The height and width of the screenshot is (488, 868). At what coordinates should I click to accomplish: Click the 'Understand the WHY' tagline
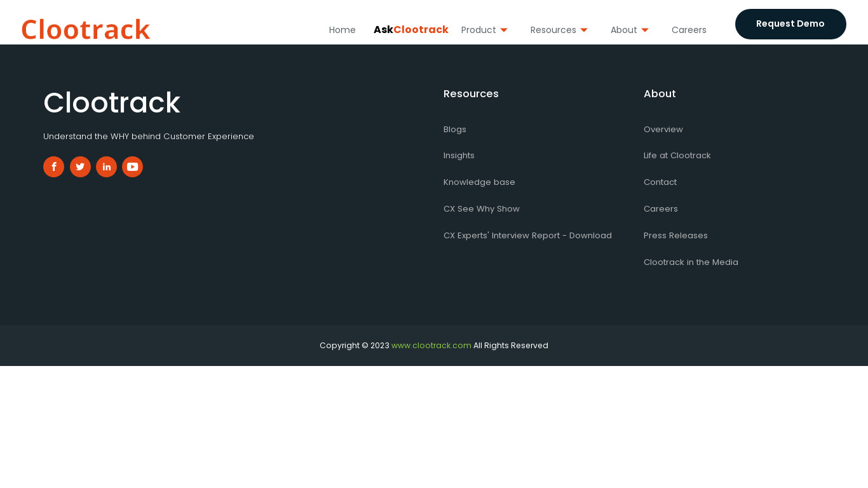click(149, 137)
